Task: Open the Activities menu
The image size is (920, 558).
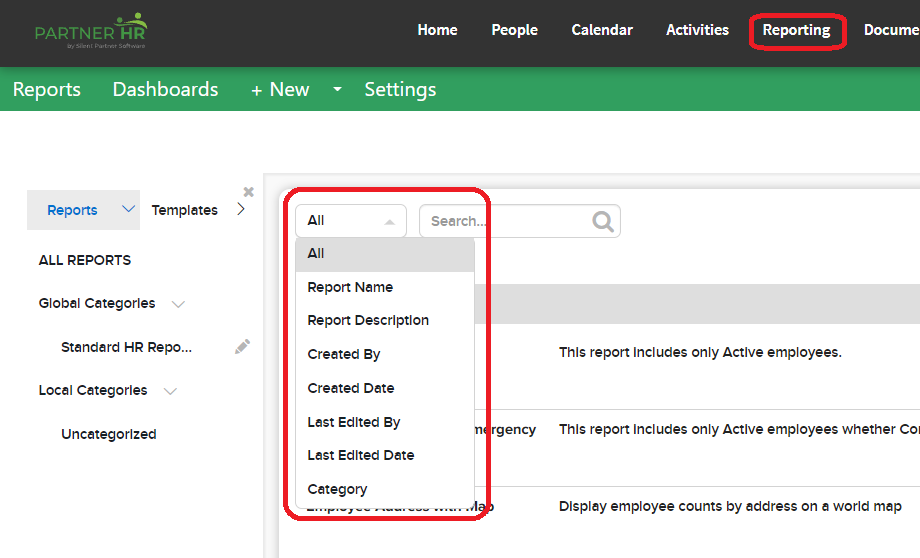Action: click(x=697, y=30)
